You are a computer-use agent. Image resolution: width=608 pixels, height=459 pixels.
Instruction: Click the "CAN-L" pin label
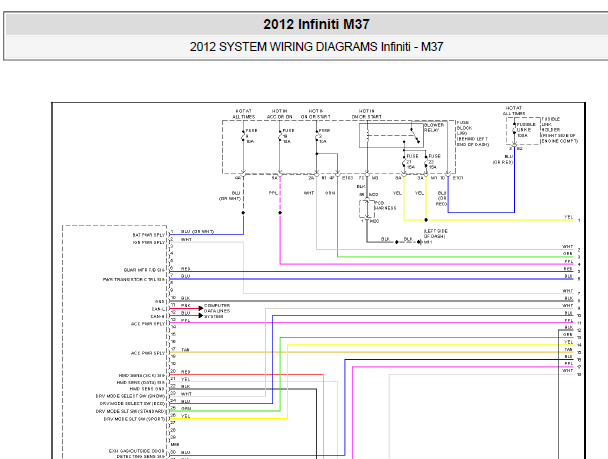point(158,309)
